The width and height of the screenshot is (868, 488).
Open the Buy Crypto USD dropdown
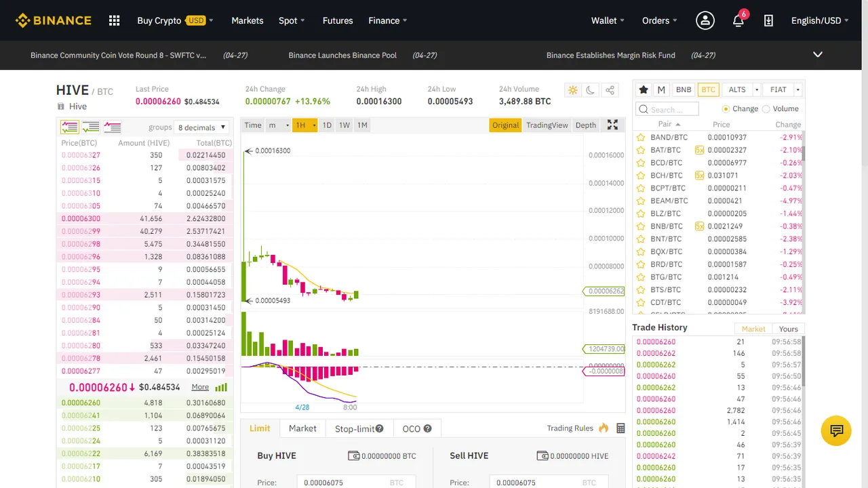(x=175, y=20)
